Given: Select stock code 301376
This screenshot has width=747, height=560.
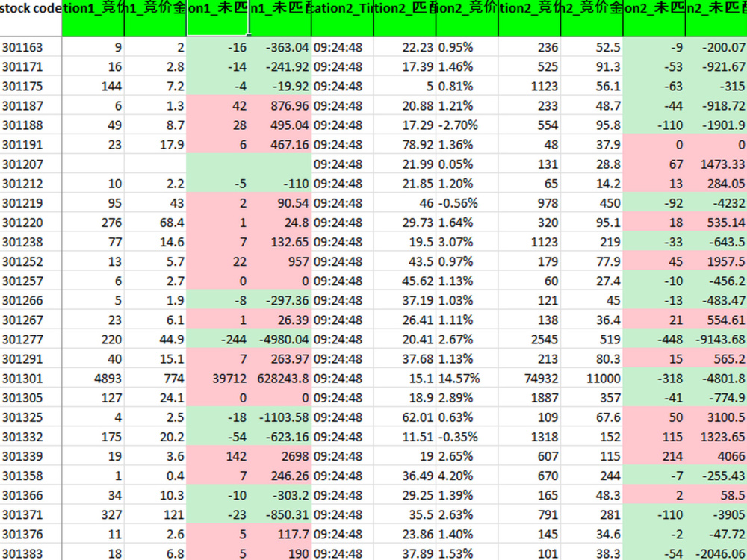Looking at the screenshot, I should (31, 535).
